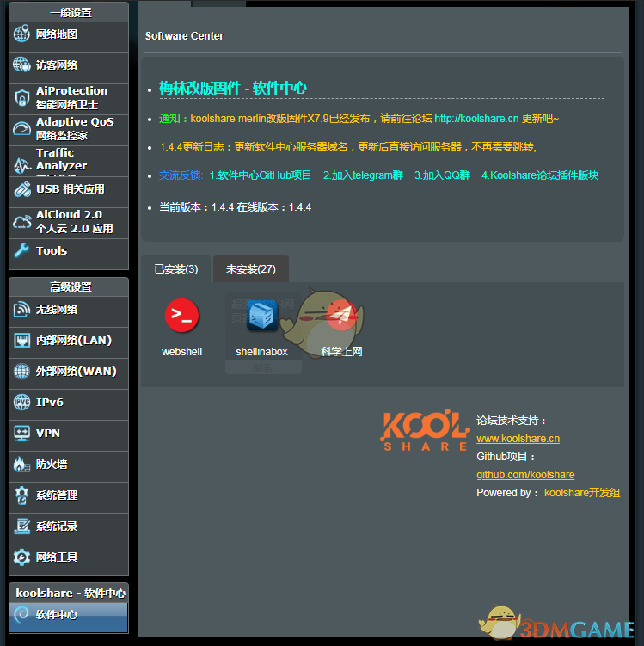Viewport: 644px width, 646px height.
Task: Click the 1.4.4更新日志 changelog line
Action: (x=347, y=147)
